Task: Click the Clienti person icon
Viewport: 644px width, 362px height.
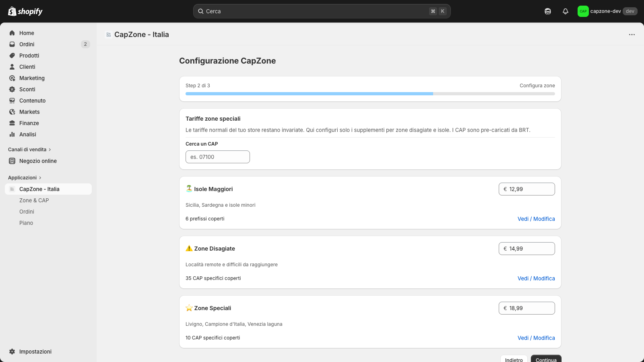Action: click(x=12, y=67)
